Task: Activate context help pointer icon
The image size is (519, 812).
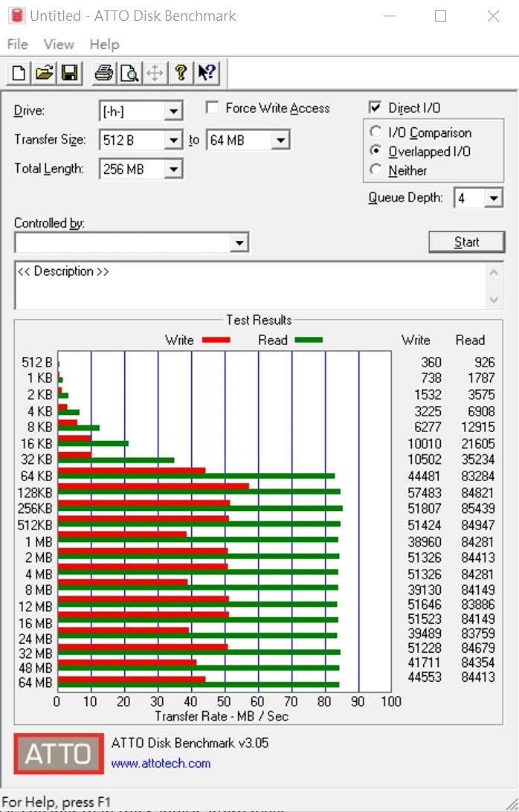Action: [207, 73]
